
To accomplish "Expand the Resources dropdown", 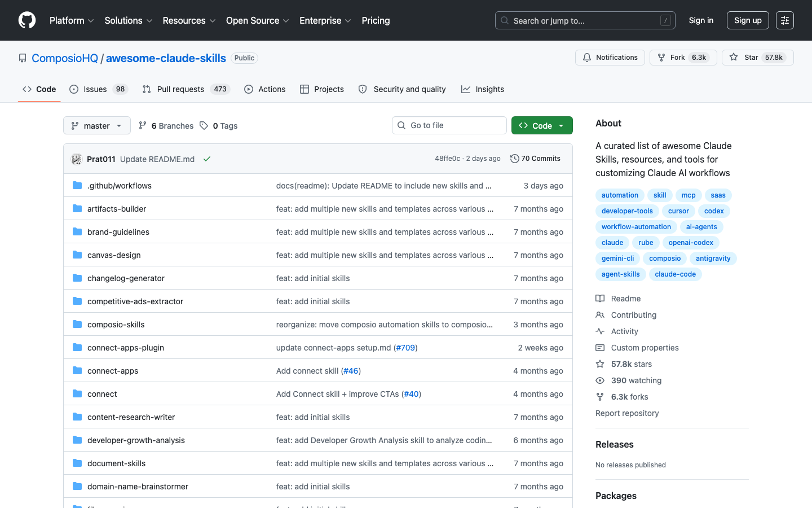I will click(189, 20).
